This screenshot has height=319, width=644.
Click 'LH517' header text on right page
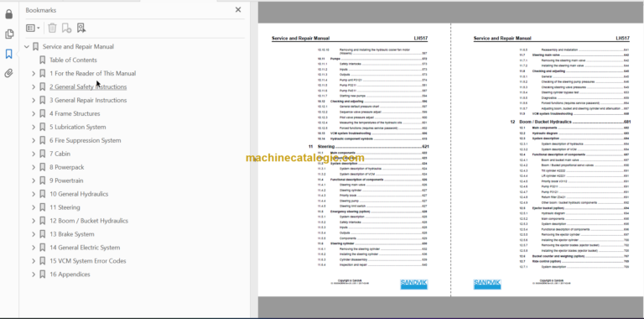pos(622,39)
